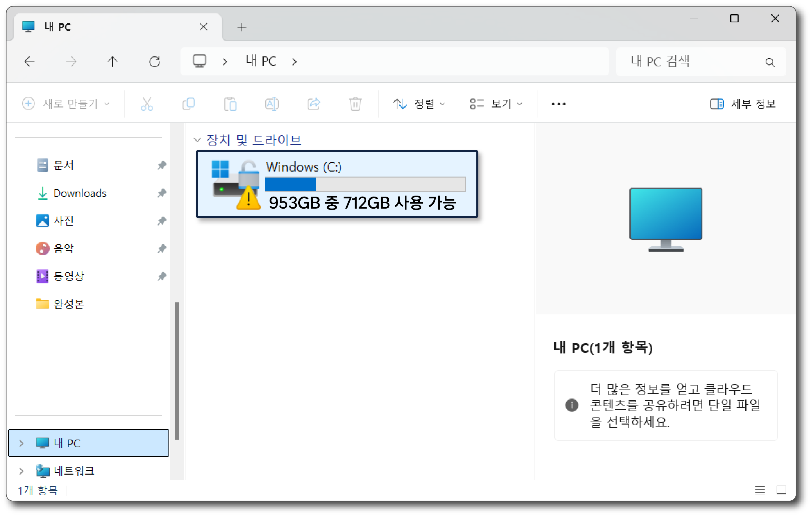
Task: Click the Rename icon in toolbar
Action: (x=272, y=104)
